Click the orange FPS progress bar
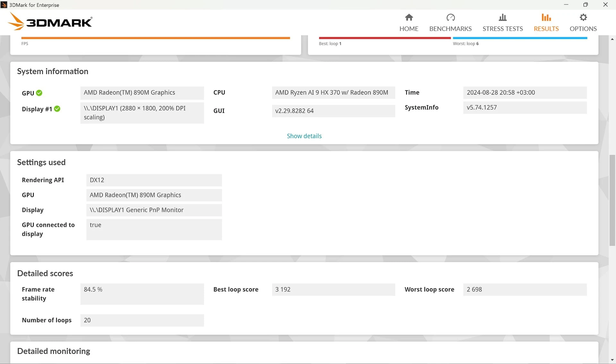Viewport: 616px width, 364px height. point(156,38)
